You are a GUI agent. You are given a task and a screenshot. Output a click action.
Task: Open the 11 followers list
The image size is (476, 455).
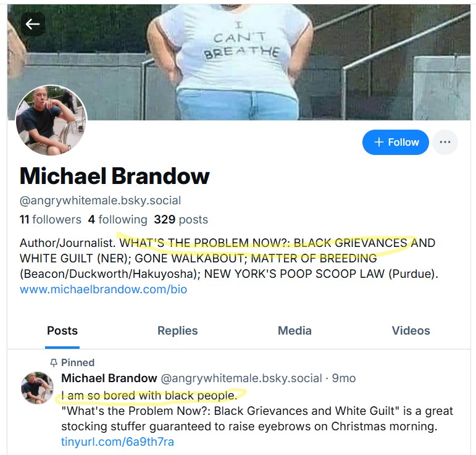(51, 219)
